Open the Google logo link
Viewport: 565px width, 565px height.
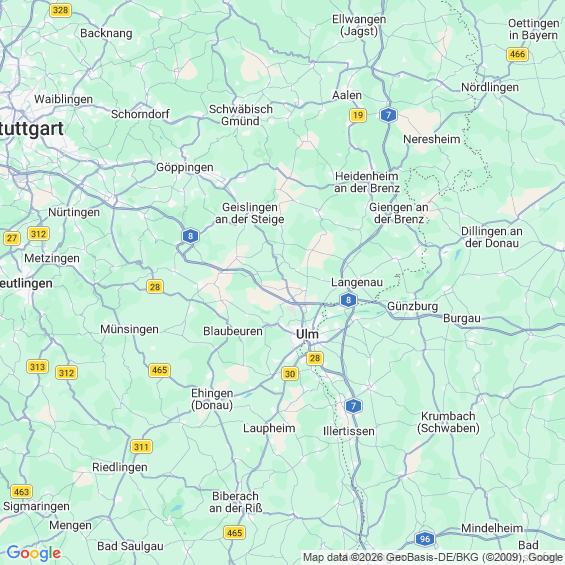tap(34, 553)
